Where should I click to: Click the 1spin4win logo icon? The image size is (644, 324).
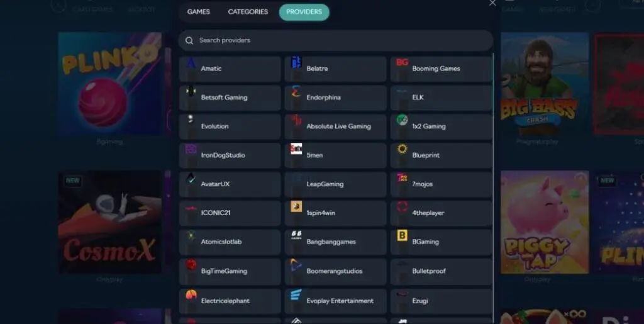pyautogui.click(x=296, y=206)
